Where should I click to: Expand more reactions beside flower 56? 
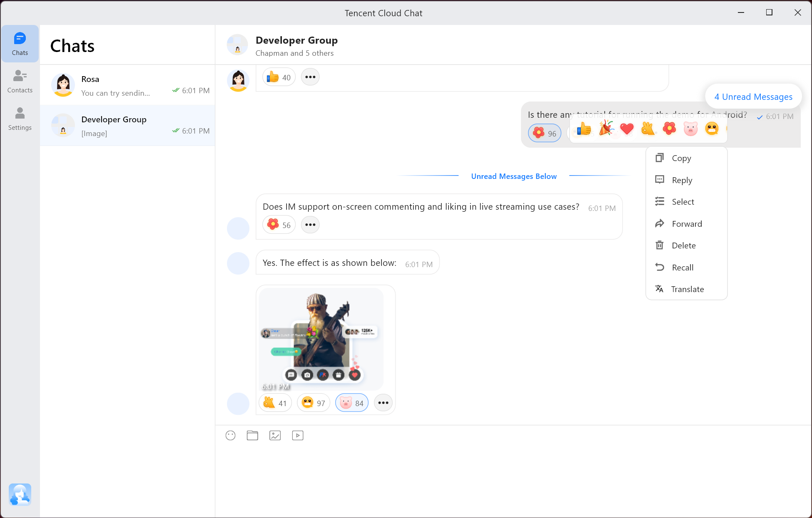pos(310,225)
